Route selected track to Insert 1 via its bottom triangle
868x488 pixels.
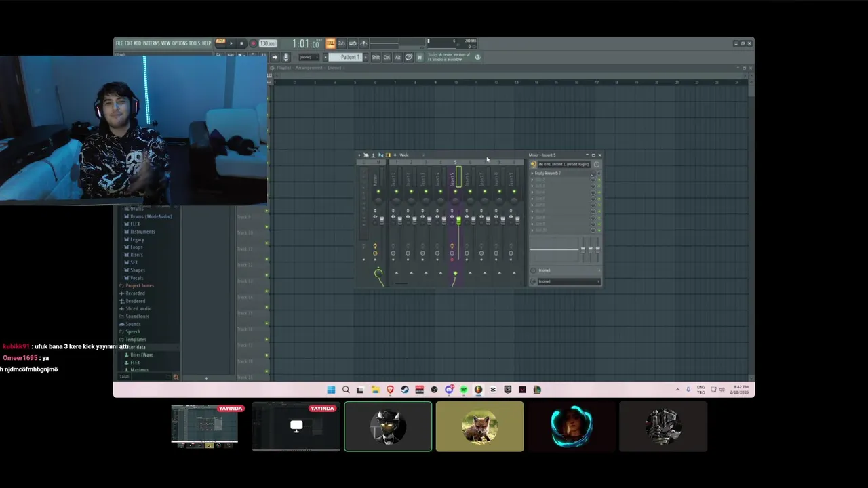(x=397, y=272)
